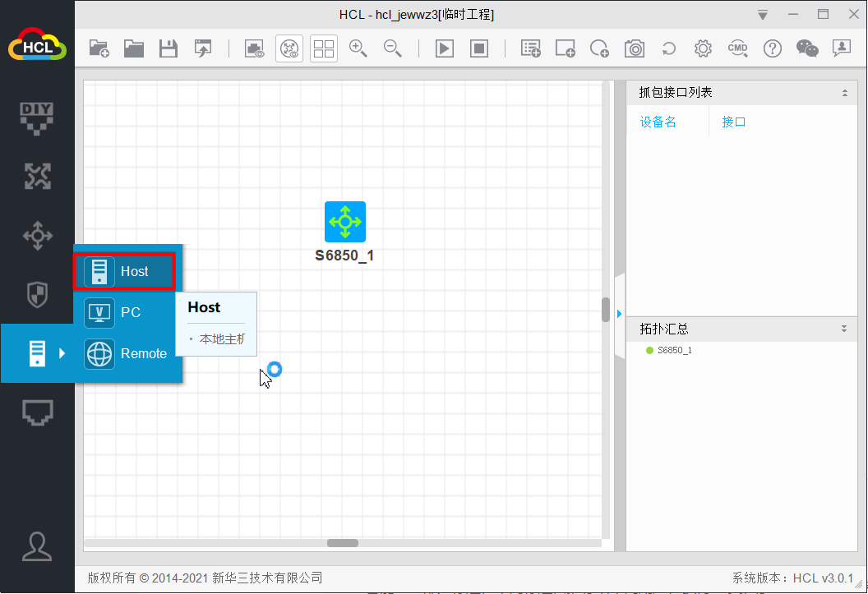Click the canvas horizontal scrollbar thumb
Viewport: 868px width, 594px height.
pyautogui.click(x=343, y=543)
